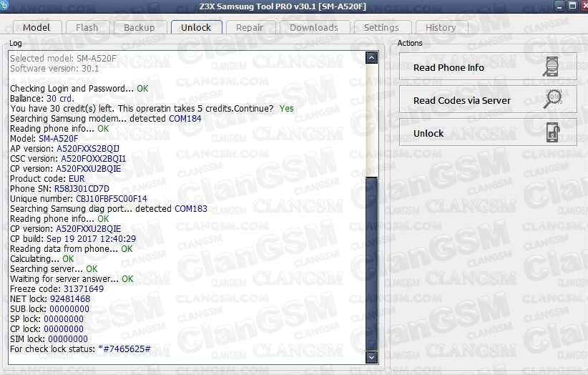588x375 pixels.
Task: Click the log scrollbar down arrow
Action: point(371,357)
